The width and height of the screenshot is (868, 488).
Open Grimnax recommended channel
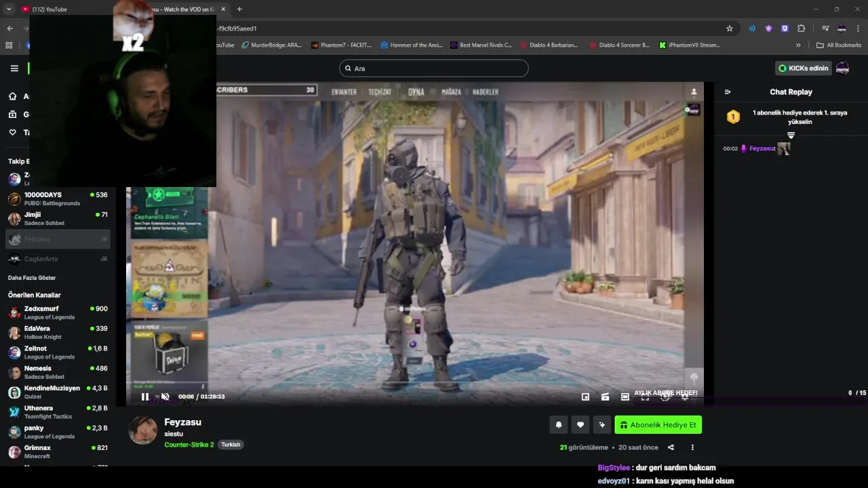58,452
